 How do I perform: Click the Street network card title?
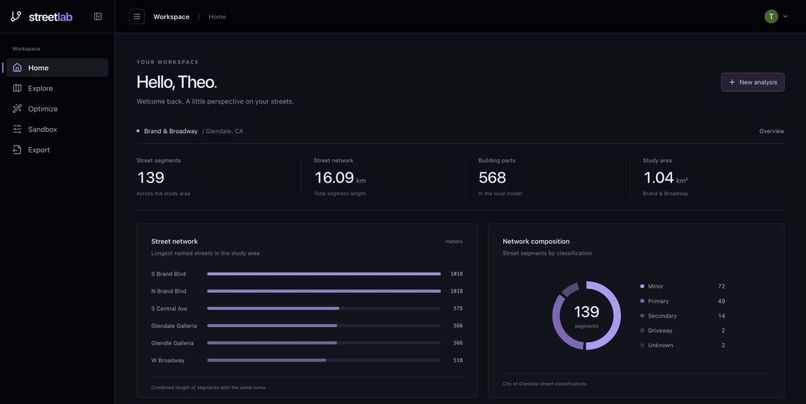click(174, 241)
